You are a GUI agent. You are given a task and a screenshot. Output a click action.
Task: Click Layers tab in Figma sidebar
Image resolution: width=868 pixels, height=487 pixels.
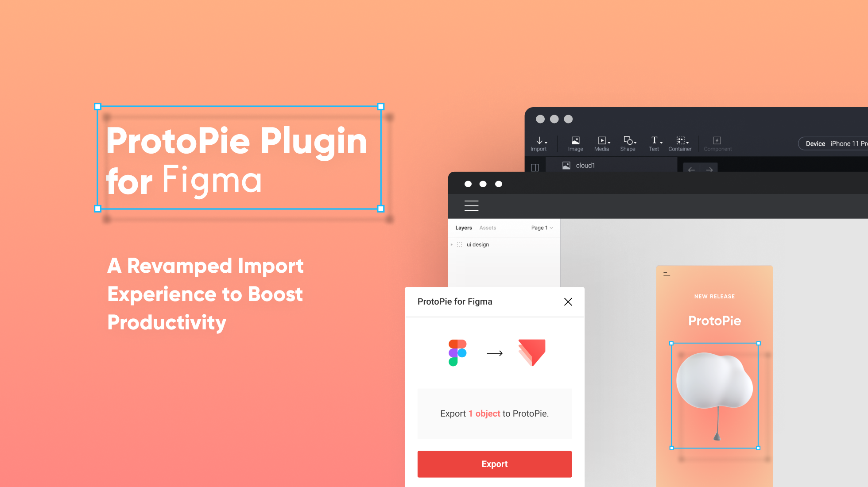coord(464,227)
